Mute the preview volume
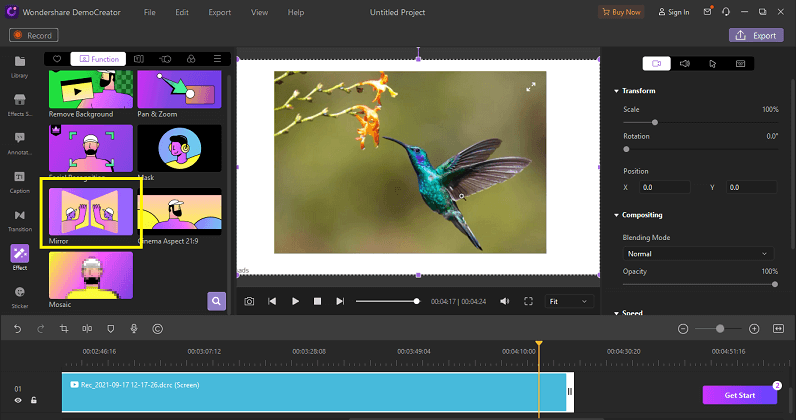 coord(505,302)
